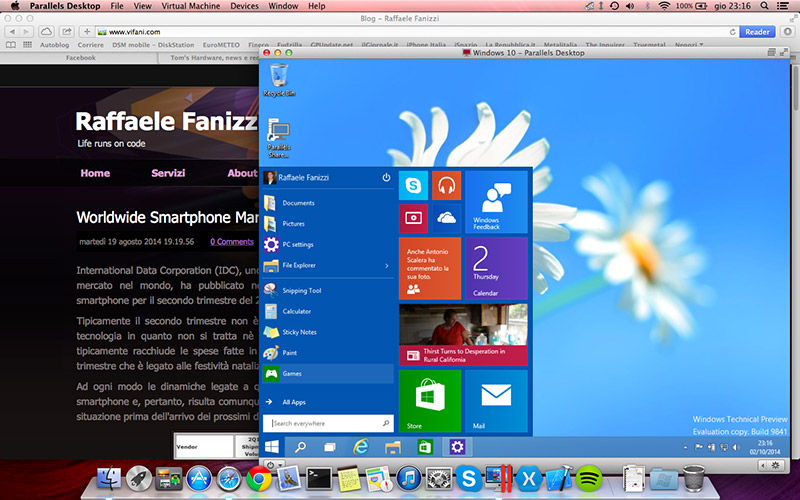
Task: Open the Skype tile in Start menu
Action: click(413, 185)
